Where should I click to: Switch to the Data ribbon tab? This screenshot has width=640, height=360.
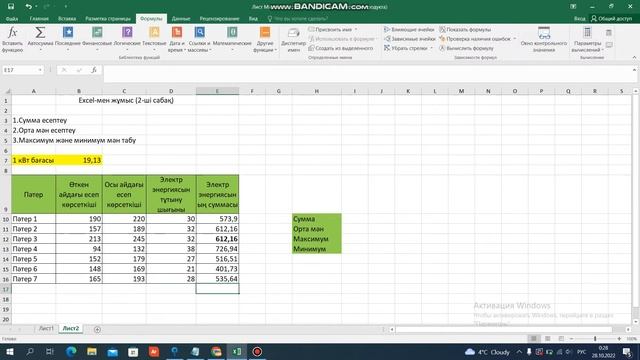pos(181,19)
